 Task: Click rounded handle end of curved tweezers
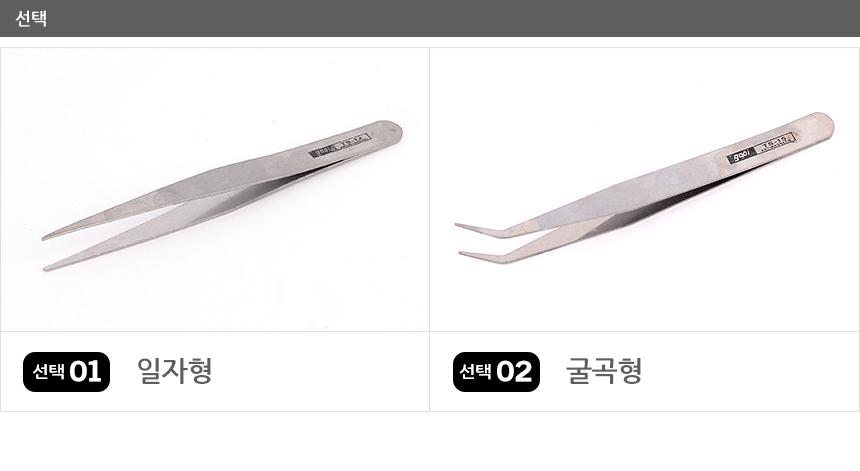(x=821, y=125)
